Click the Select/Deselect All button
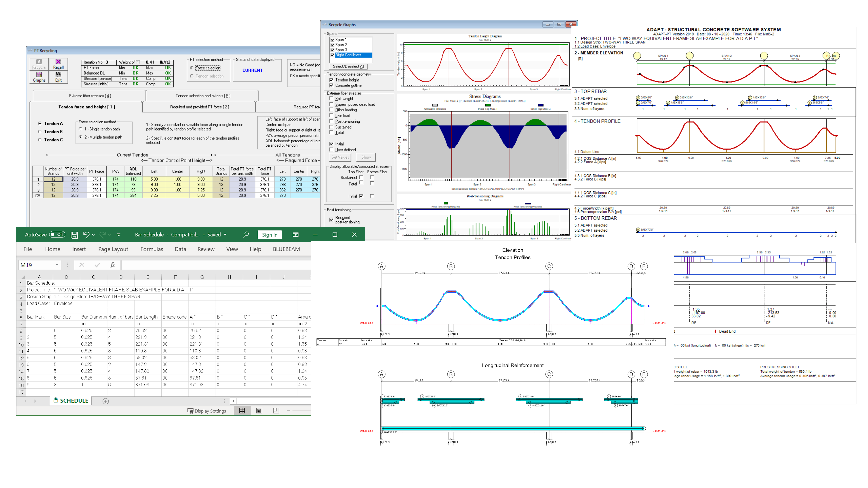 click(348, 66)
